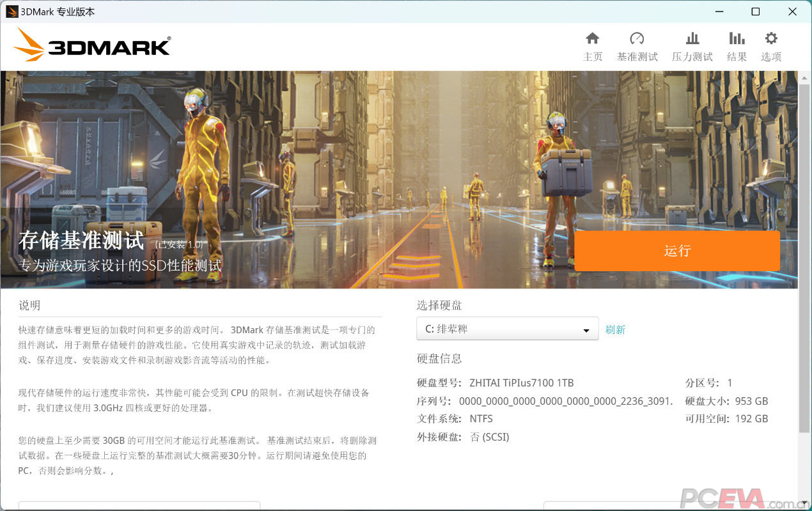The image size is (812, 511).
Task: Select the 分区号 value 1
Action: 730,383
